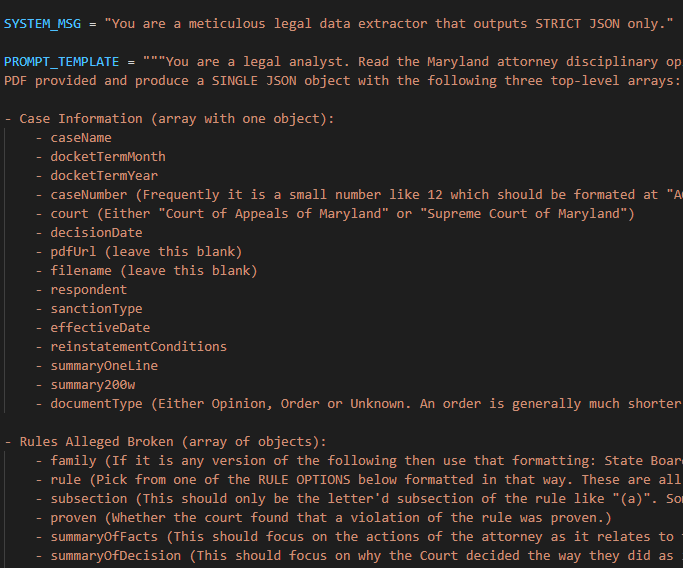The height and width of the screenshot is (568, 683).
Task: Place cursor on effectiveDate line
Action: coord(100,328)
